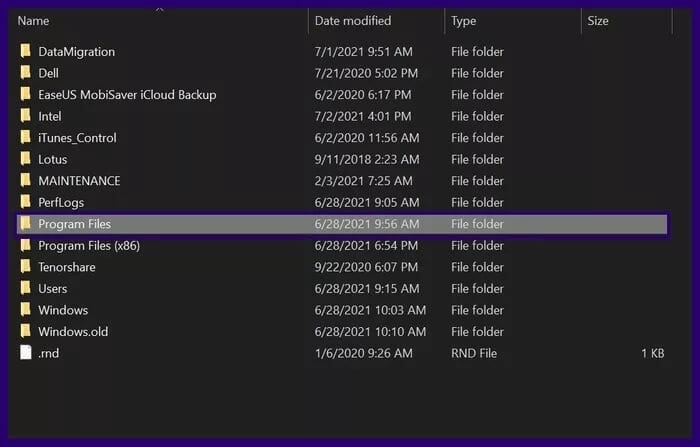700x447 pixels.
Task: Click the date 6/2/2020 11:56 AM
Action: (x=367, y=138)
